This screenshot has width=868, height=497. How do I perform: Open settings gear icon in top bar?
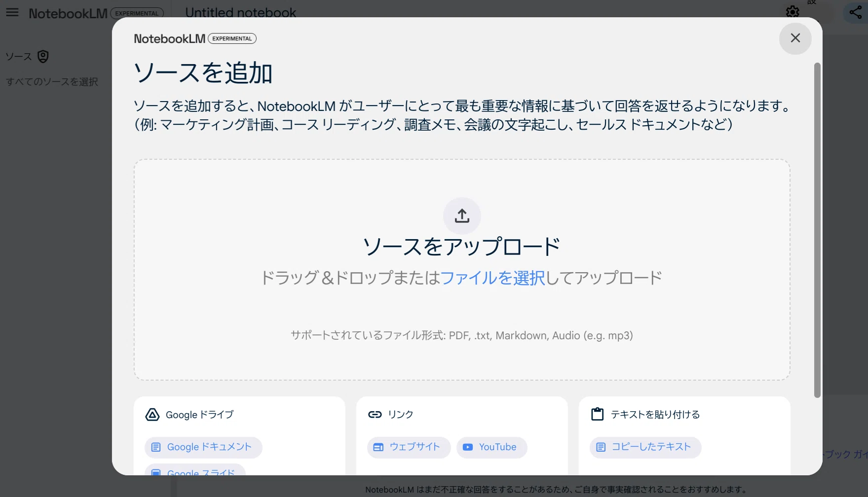tap(793, 11)
